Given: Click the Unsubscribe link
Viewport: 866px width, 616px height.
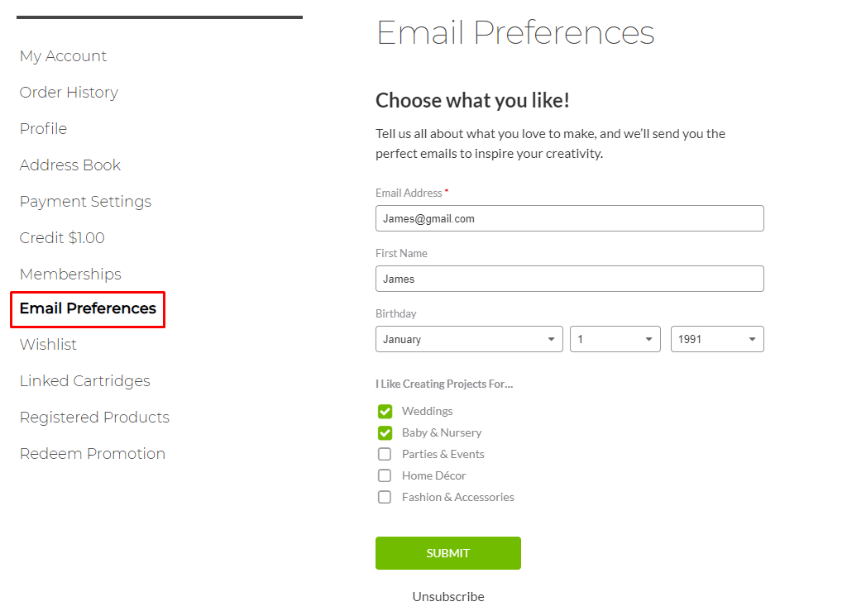Looking at the screenshot, I should [x=448, y=597].
